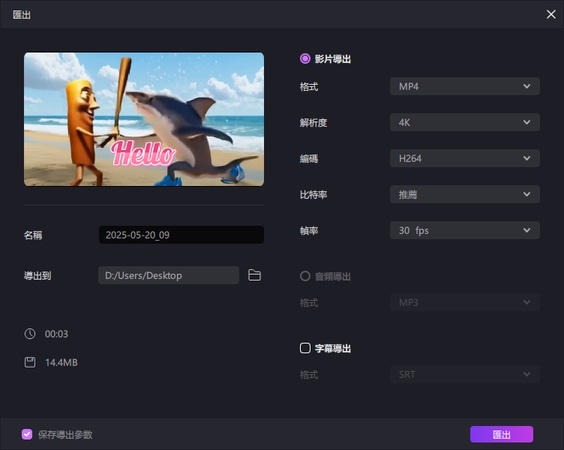Click the 14.4MB file size text

[61, 362]
